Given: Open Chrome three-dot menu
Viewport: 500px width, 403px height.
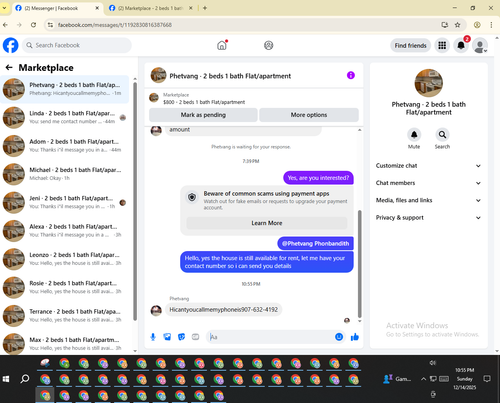Looking at the screenshot, I should pyautogui.click(x=491, y=25).
